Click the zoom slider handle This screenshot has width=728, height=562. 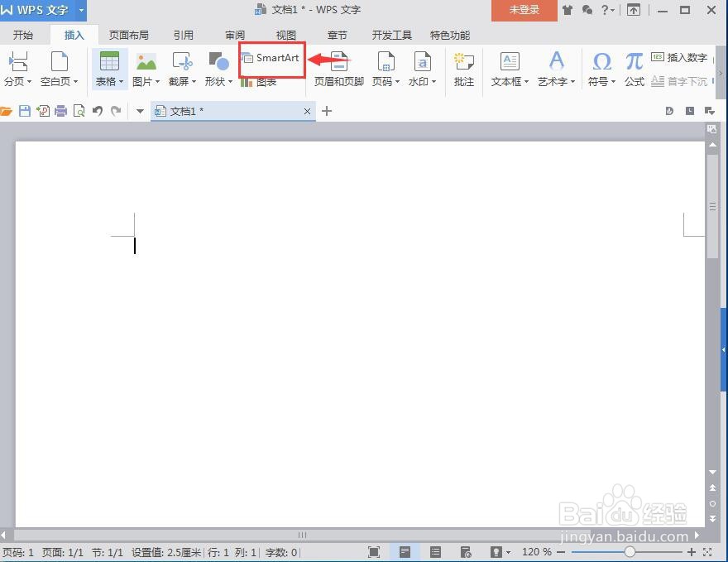point(630,552)
